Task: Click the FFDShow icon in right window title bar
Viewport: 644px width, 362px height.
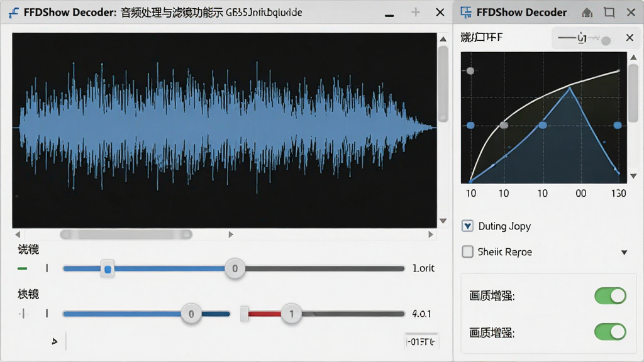Action: (466, 13)
